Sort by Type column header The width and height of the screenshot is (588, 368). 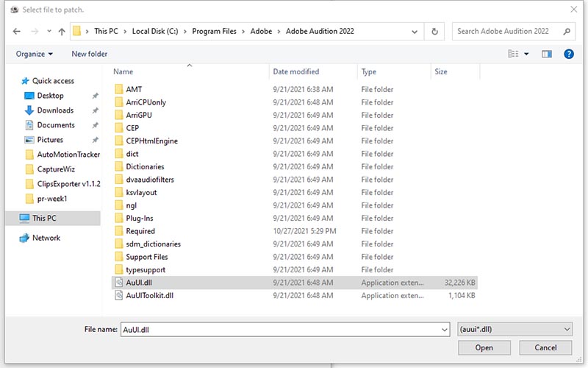pyautogui.click(x=369, y=71)
